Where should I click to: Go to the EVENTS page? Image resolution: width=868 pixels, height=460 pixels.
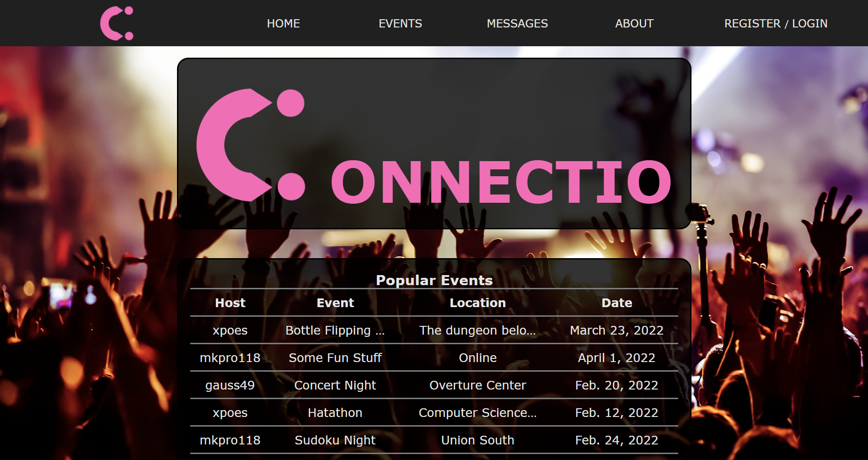pos(400,23)
